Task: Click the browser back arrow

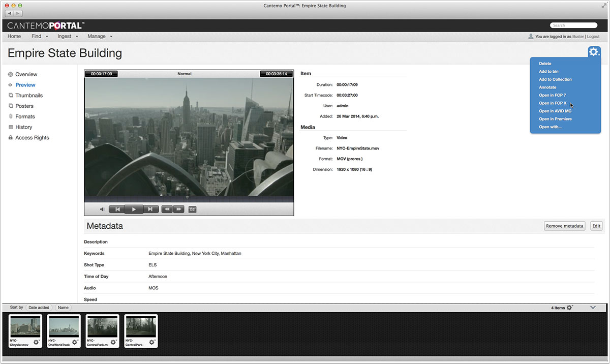Action: (10, 13)
